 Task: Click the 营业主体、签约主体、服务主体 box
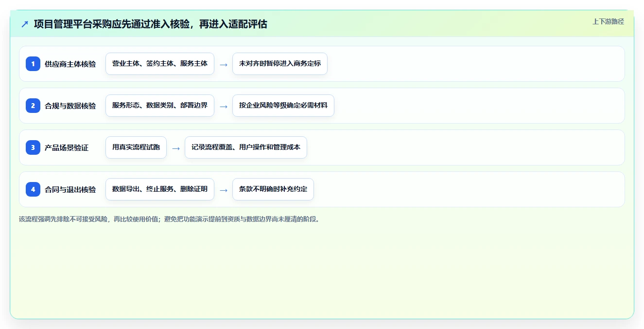point(160,64)
